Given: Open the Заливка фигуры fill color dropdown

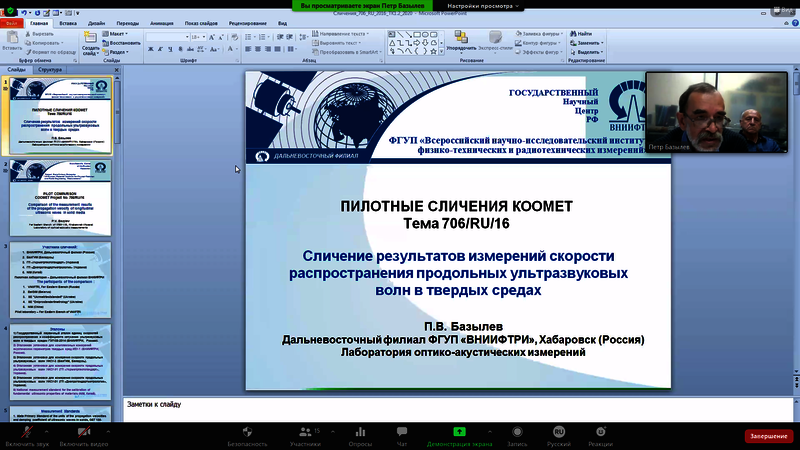Looking at the screenshot, I should pos(544,33).
